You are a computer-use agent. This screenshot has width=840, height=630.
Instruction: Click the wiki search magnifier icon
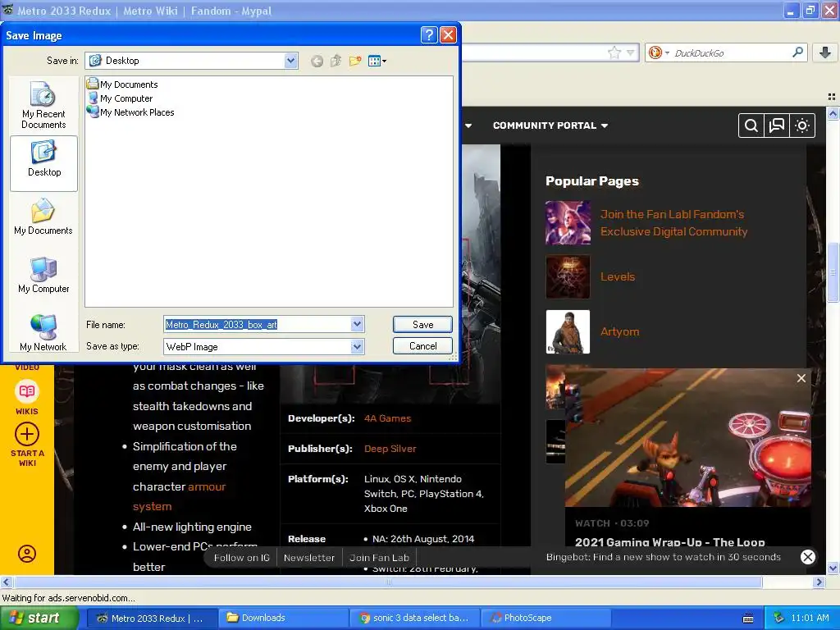pyautogui.click(x=751, y=126)
